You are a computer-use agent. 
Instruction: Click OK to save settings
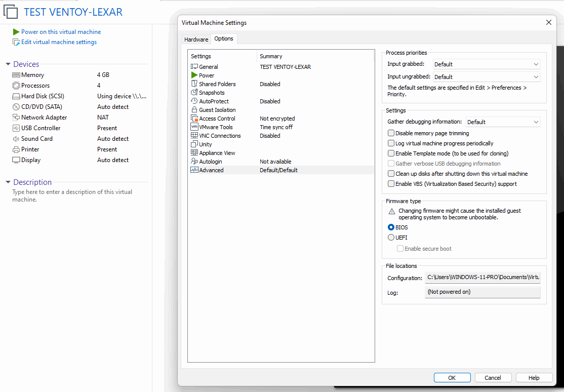tap(452, 378)
